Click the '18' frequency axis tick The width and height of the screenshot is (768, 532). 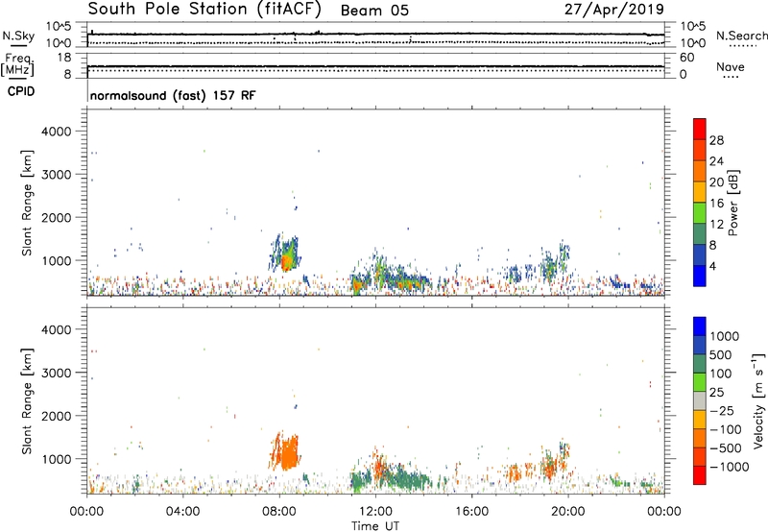(x=64, y=58)
